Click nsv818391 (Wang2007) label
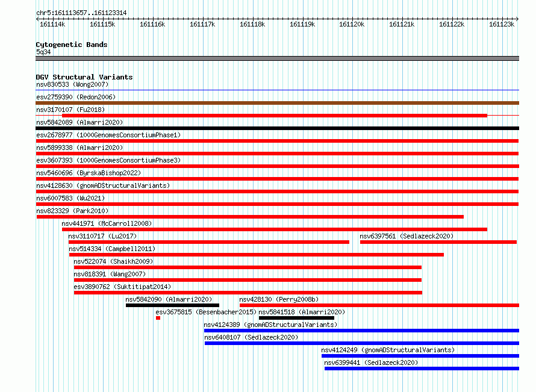The height and width of the screenshot is (392, 536). point(110,274)
